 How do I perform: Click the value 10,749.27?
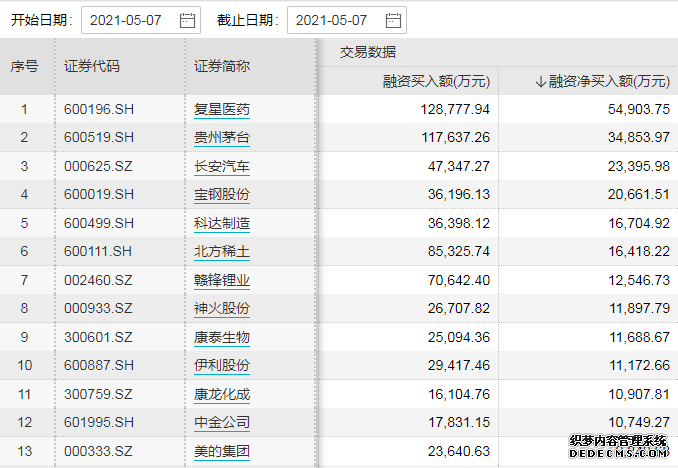(x=640, y=423)
